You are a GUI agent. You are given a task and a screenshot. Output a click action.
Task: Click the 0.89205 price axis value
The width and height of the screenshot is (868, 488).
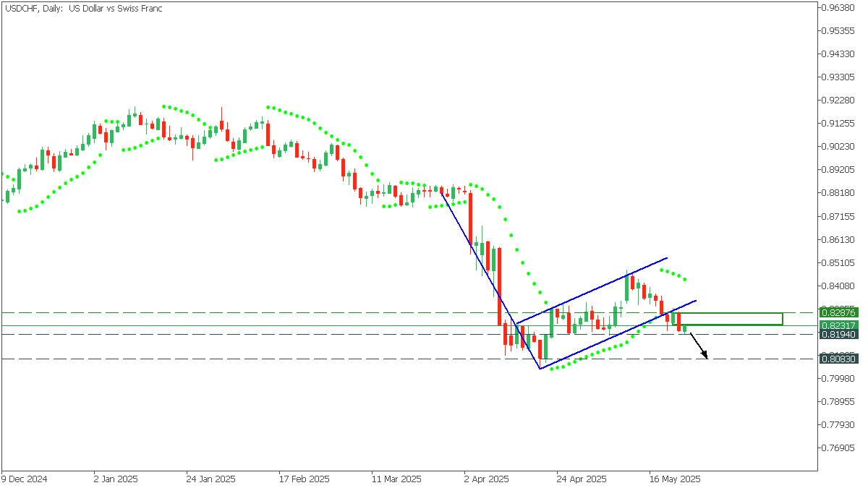pyautogui.click(x=840, y=170)
